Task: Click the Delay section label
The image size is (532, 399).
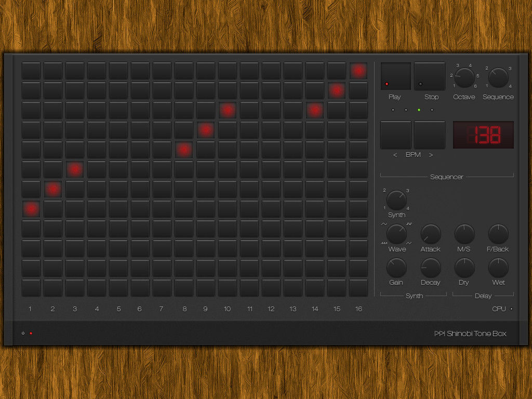Action: coord(483,296)
